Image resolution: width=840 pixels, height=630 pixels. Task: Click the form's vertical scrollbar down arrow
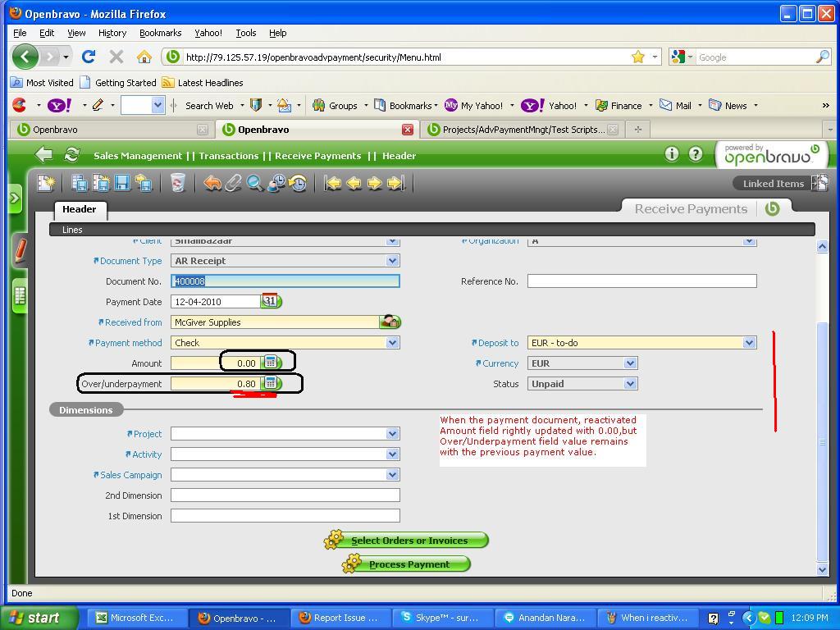point(822,569)
